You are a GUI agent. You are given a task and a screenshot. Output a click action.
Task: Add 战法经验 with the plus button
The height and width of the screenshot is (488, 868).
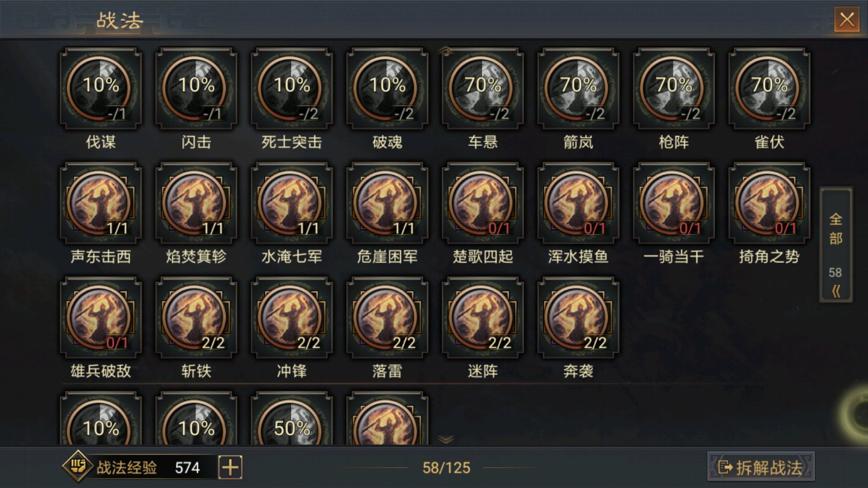230,467
